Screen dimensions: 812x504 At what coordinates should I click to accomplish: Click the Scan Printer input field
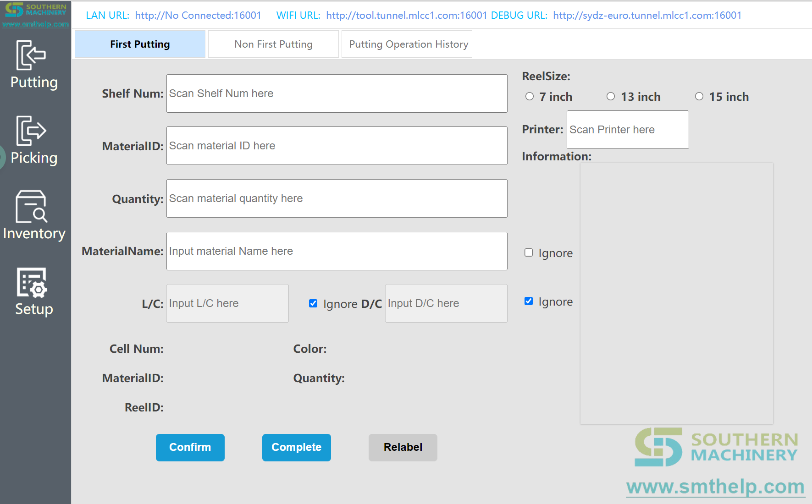pos(627,130)
